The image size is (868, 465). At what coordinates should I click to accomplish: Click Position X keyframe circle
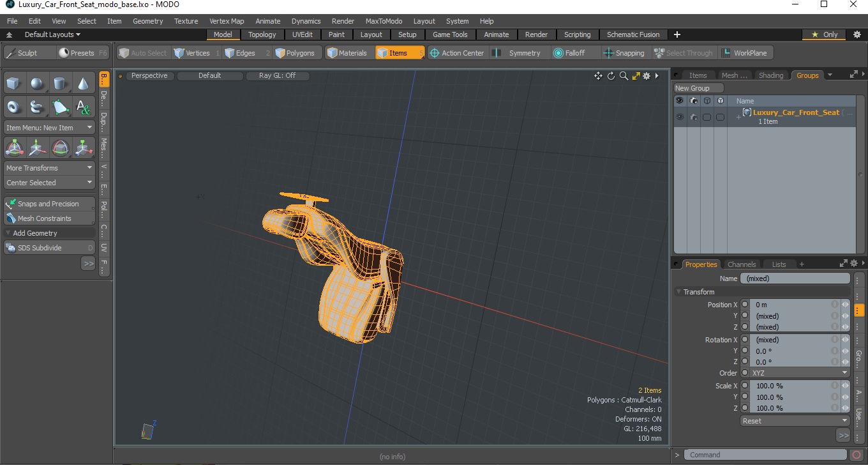(745, 305)
